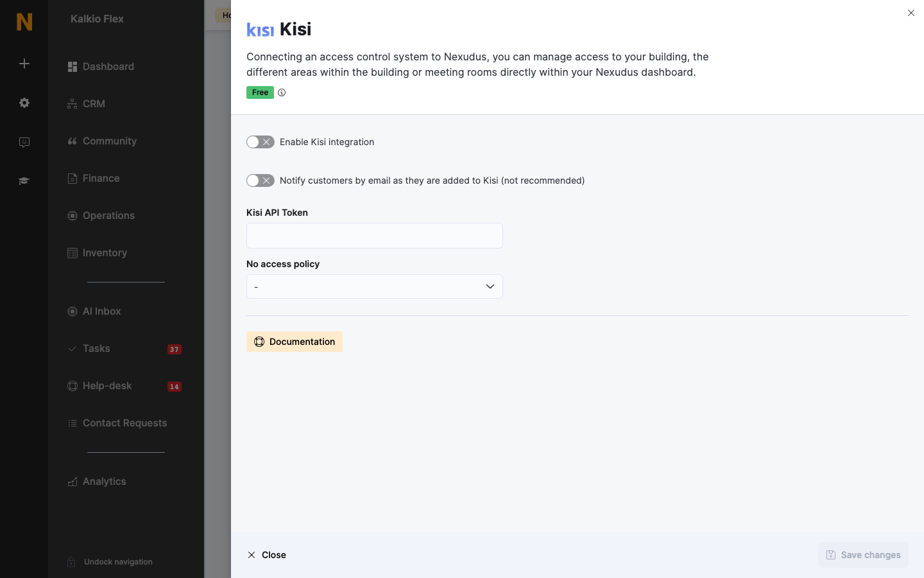Click Undock navigation lock option
Viewport: 924px width, 578px height.
(x=110, y=562)
